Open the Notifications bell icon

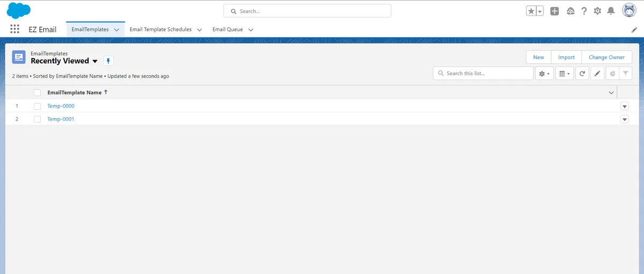point(611,11)
